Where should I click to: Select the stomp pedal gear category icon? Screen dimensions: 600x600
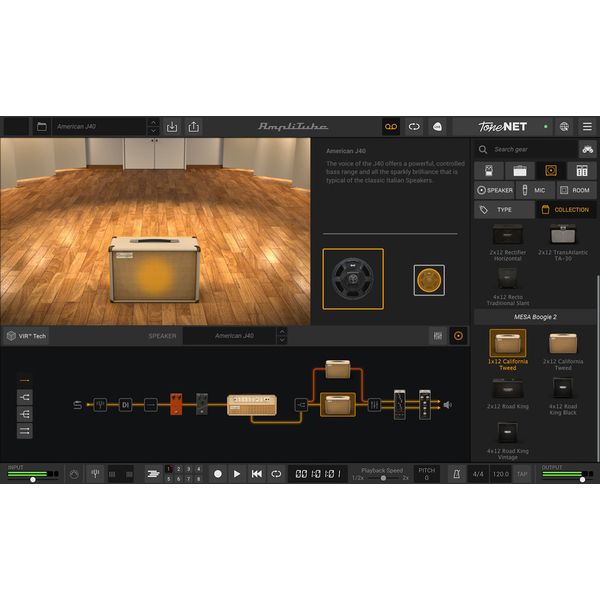tap(489, 171)
